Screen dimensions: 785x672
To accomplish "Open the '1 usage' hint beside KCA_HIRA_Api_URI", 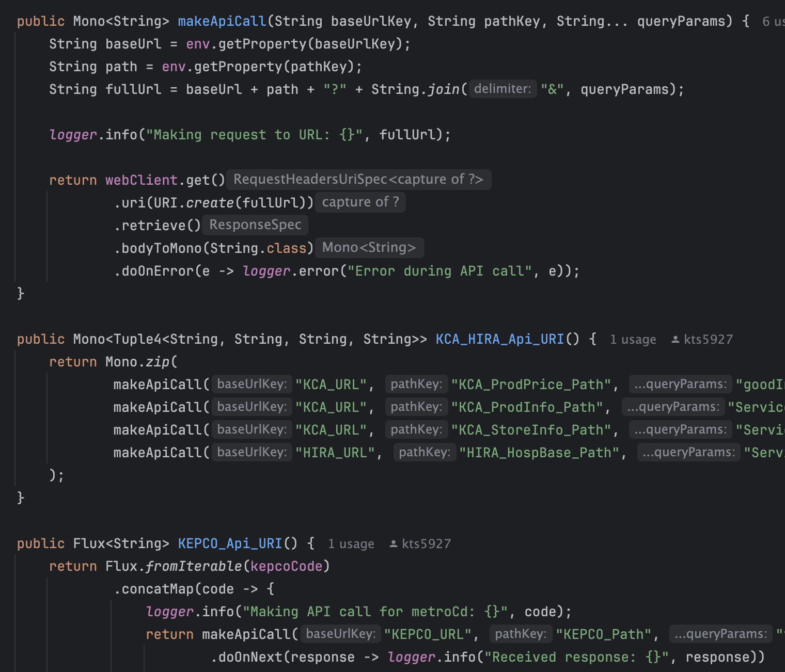I will click(633, 340).
